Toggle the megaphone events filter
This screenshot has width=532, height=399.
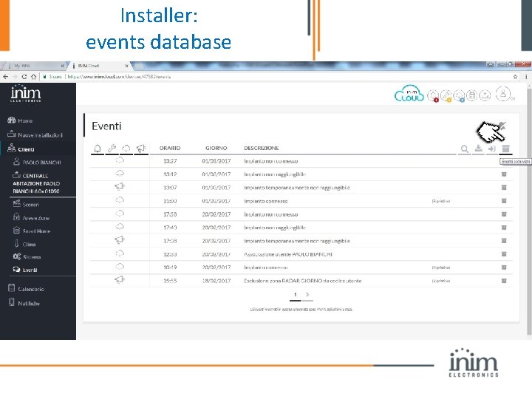[141, 149]
